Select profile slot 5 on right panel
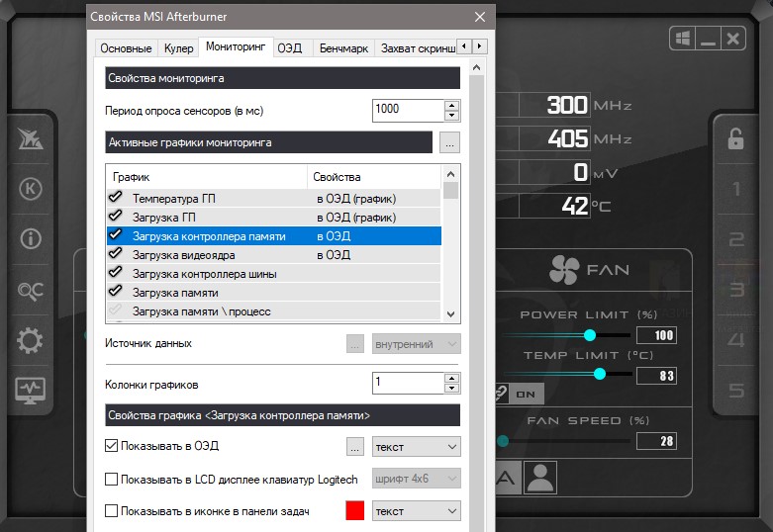Viewport: 773px width, 532px height. tap(736, 391)
